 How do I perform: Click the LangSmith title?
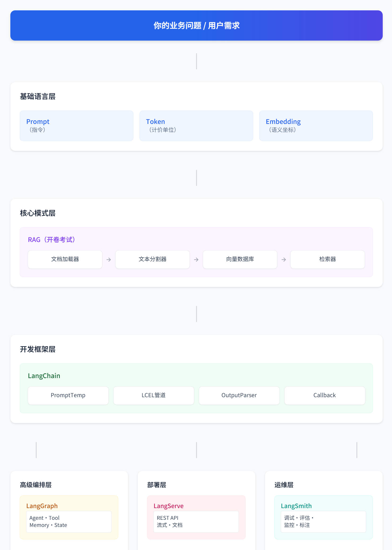(296, 506)
